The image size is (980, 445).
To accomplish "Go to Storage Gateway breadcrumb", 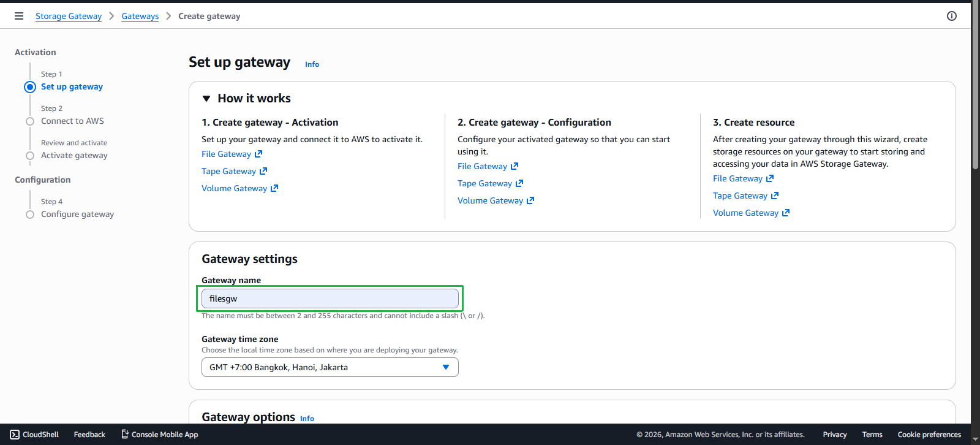I will click(x=69, y=16).
